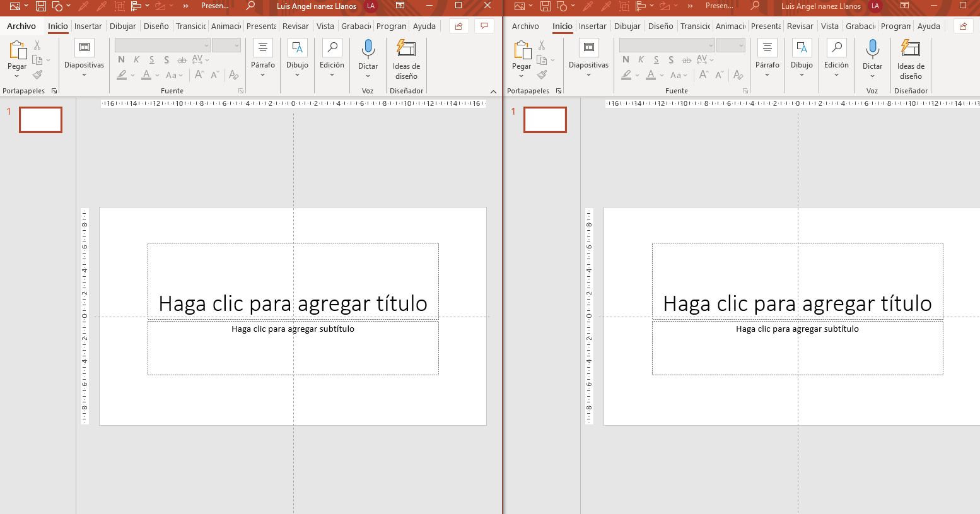980x514 pixels.
Task: Select slide 1 thumbnail in left window
Action: click(x=41, y=120)
